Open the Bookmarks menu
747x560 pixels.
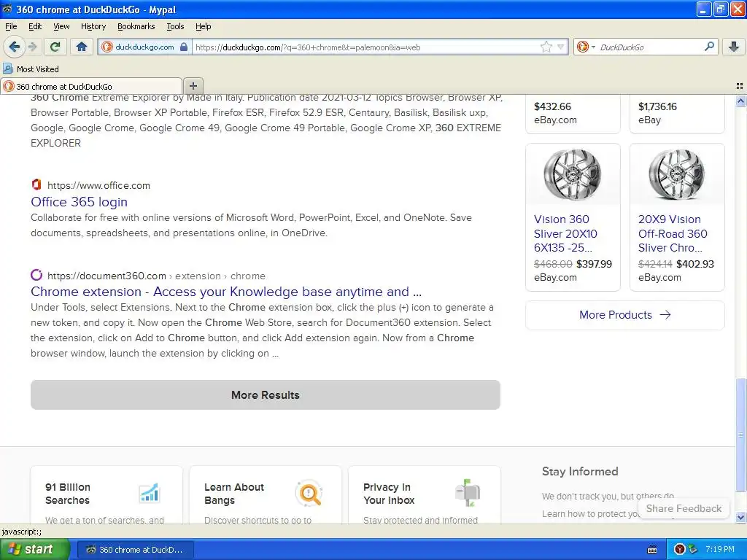[x=136, y=26]
